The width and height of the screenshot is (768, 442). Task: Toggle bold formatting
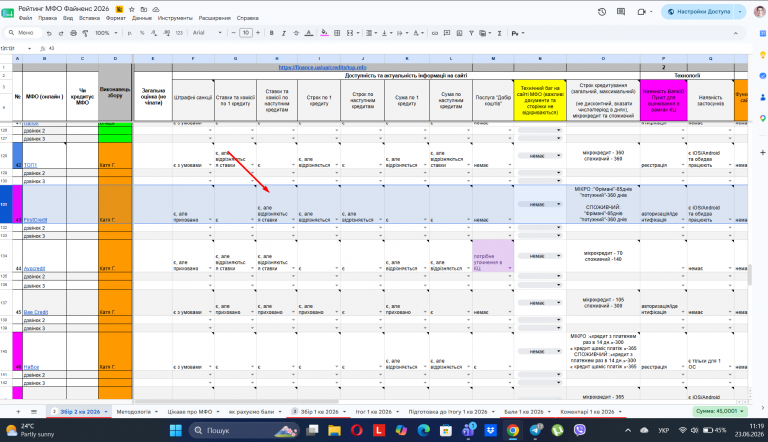click(x=271, y=33)
